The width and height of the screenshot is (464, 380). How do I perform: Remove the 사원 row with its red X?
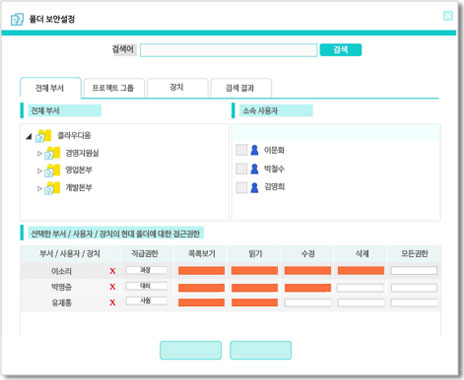click(x=113, y=302)
